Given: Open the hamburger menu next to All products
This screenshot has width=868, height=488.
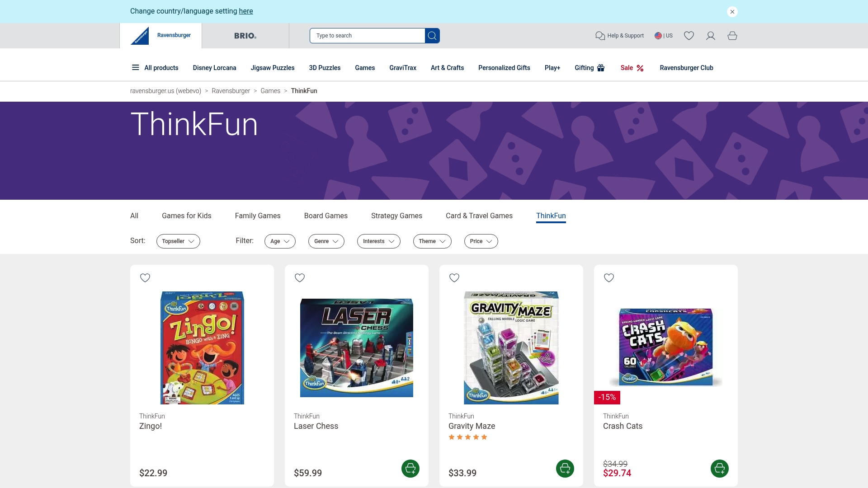Looking at the screenshot, I should pyautogui.click(x=135, y=67).
